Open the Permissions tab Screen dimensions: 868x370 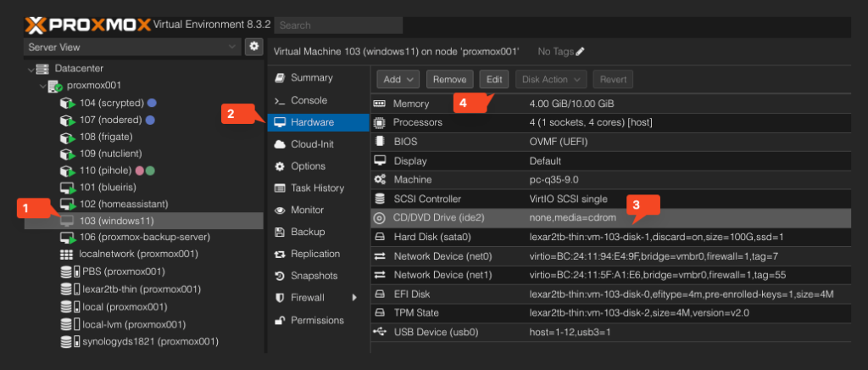point(319,320)
